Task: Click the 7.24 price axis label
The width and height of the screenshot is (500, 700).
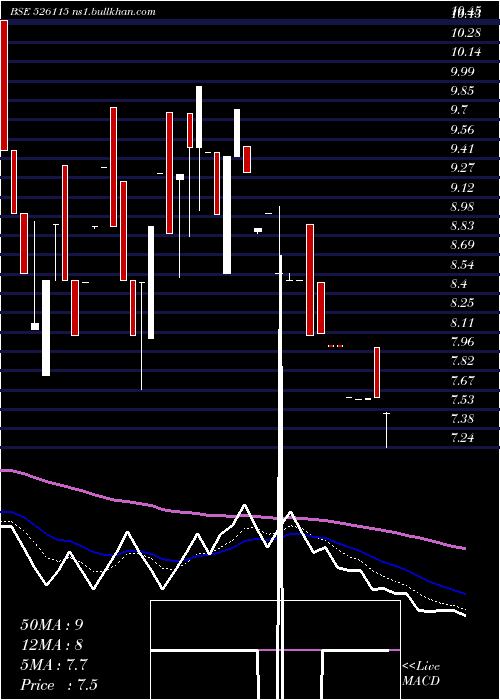Action: [x=462, y=438]
